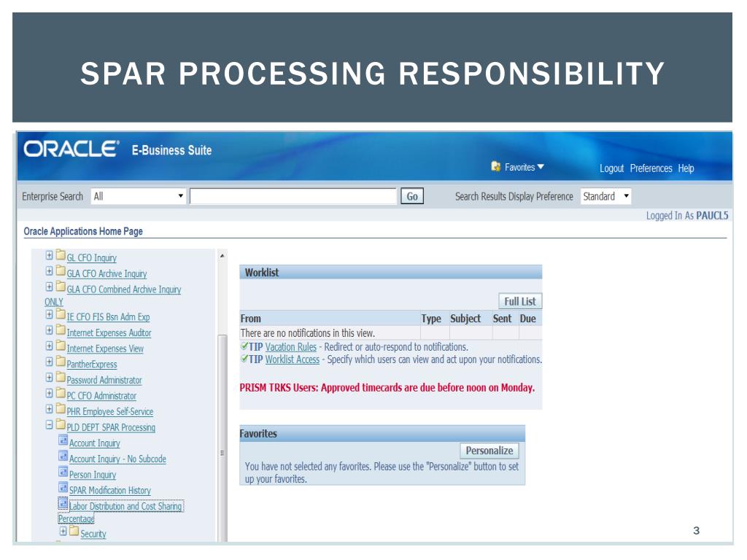Click inside the Enterprise Search text field

point(293,196)
